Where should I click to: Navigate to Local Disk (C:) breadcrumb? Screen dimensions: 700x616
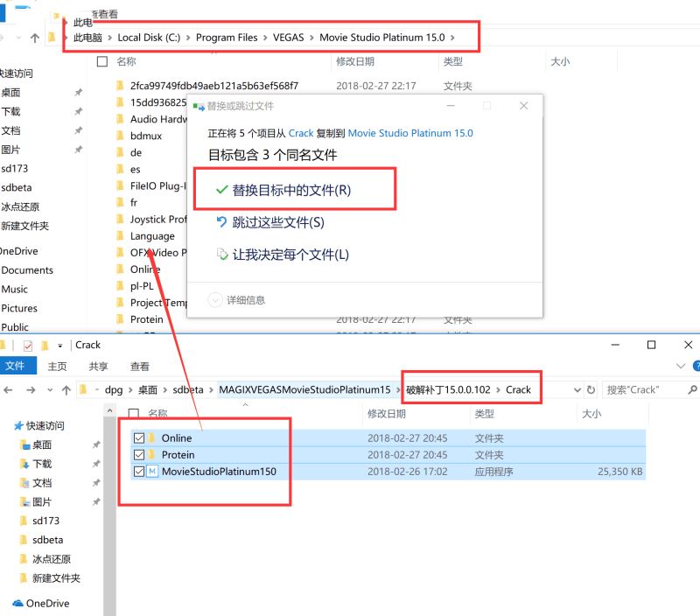149,38
